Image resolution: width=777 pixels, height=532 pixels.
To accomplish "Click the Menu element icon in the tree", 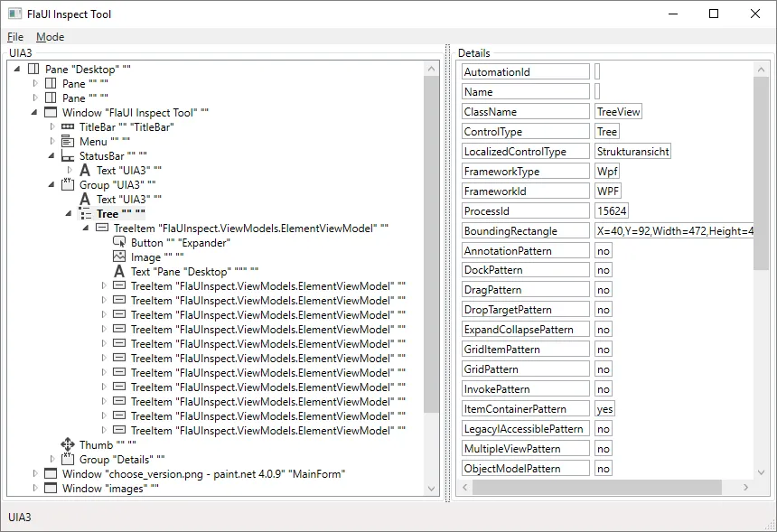I will [66, 141].
